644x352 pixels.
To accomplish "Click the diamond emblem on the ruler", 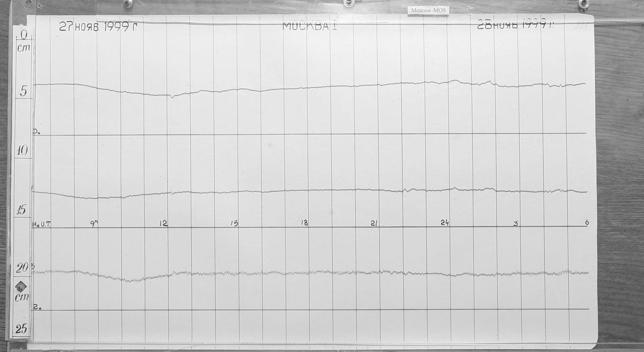I will pos(21,286).
